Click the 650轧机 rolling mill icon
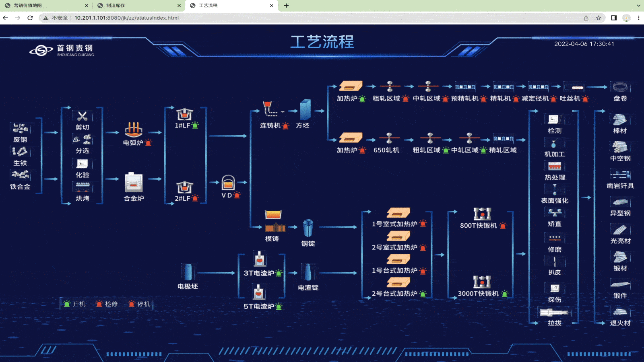Image resolution: width=644 pixels, height=362 pixels. coord(389,138)
